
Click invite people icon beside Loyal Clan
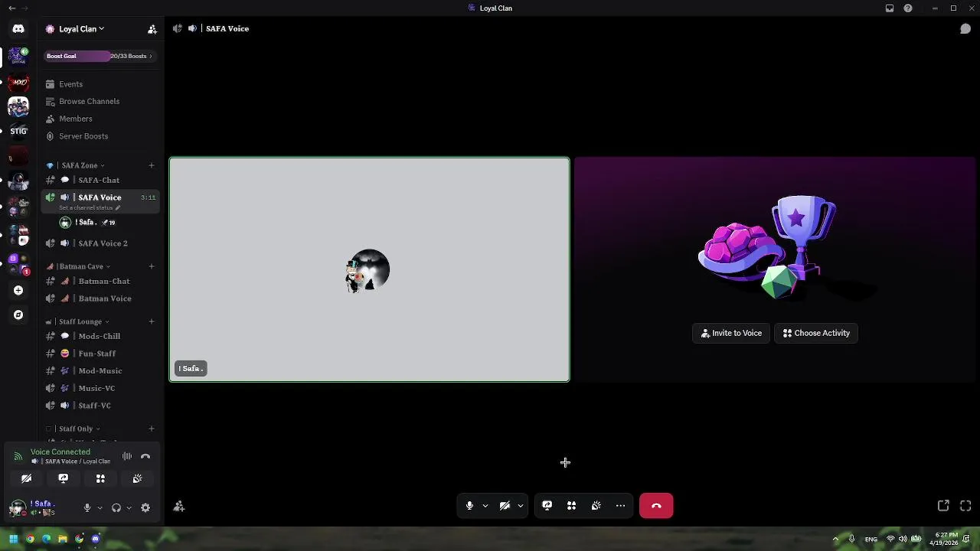tap(152, 29)
